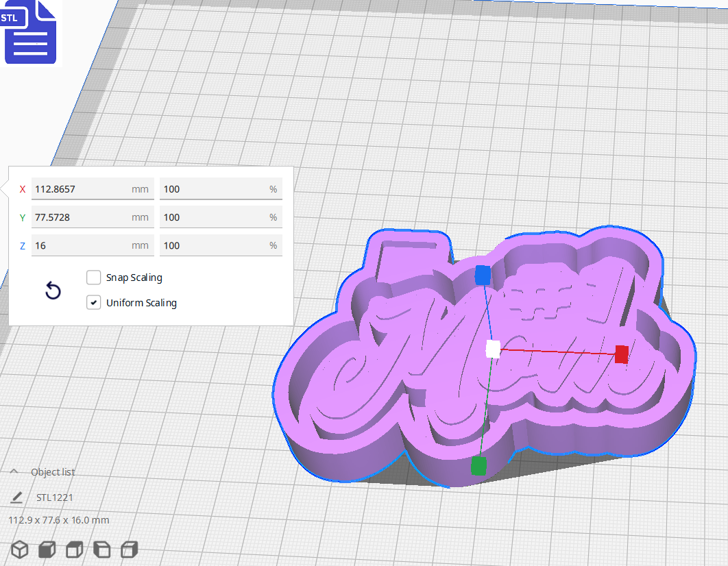
Task: Click the reset scale arrow icon
Action: click(x=53, y=291)
